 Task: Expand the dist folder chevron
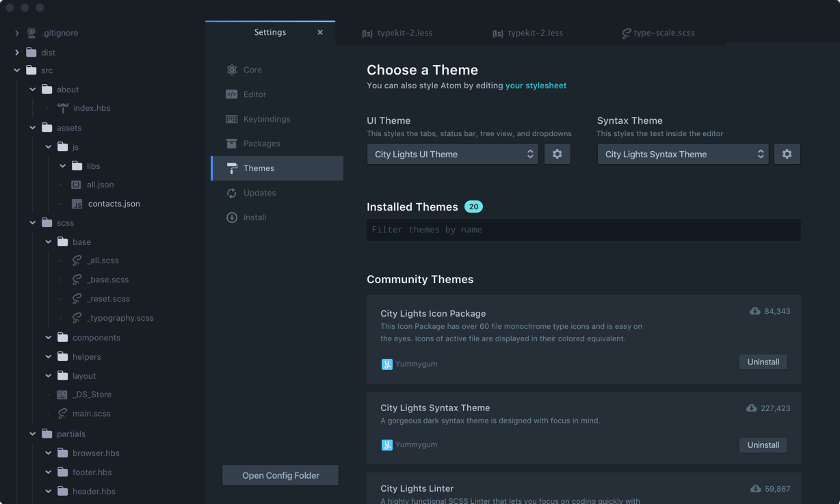tap(17, 52)
